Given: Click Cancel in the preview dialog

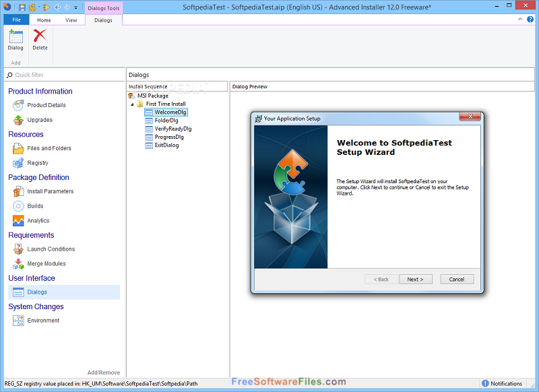Looking at the screenshot, I should pos(457,280).
